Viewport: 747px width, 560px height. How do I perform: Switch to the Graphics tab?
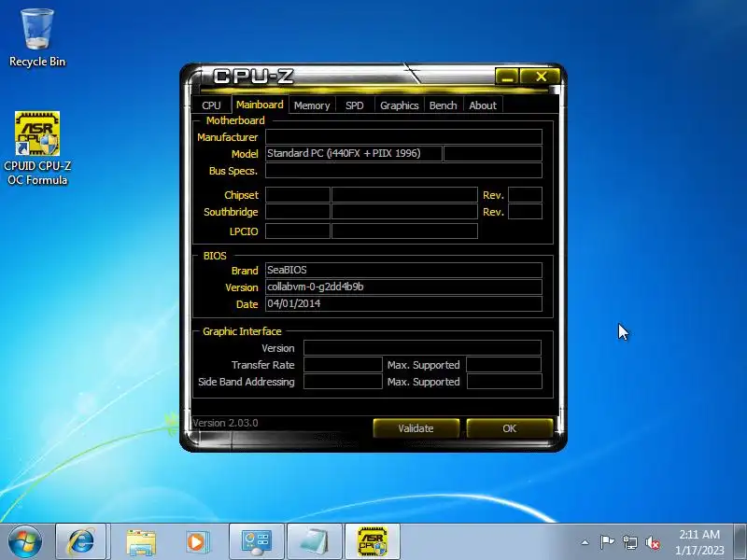point(400,105)
